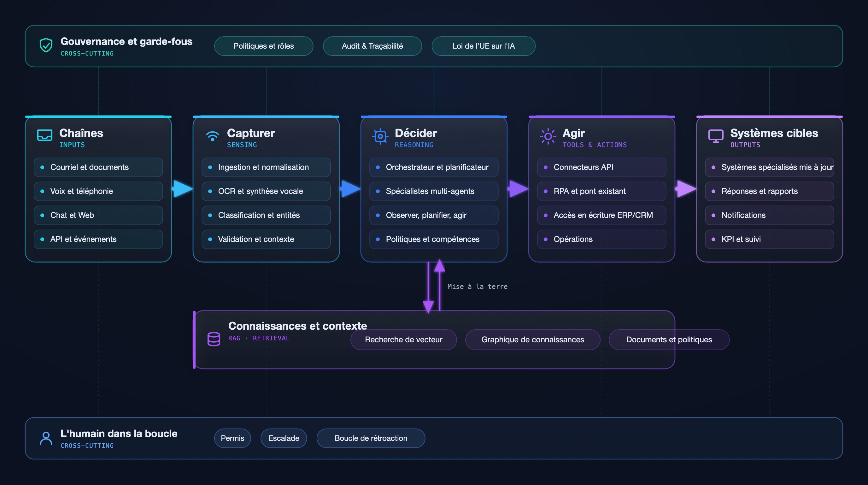Click the person icon beside L'humain dans la boucle
This screenshot has height=485, width=868.
[46, 438]
